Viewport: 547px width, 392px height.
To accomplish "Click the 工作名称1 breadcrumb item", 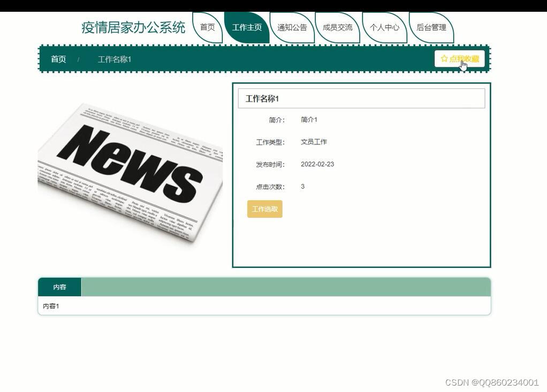I will point(114,59).
